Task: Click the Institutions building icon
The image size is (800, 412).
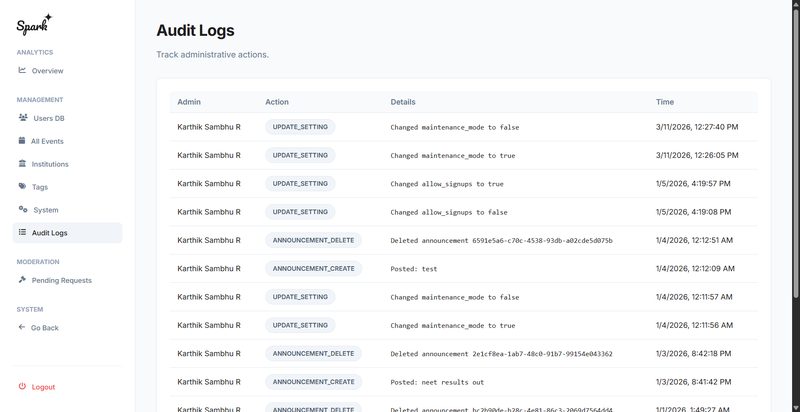Action: pos(22,164)
